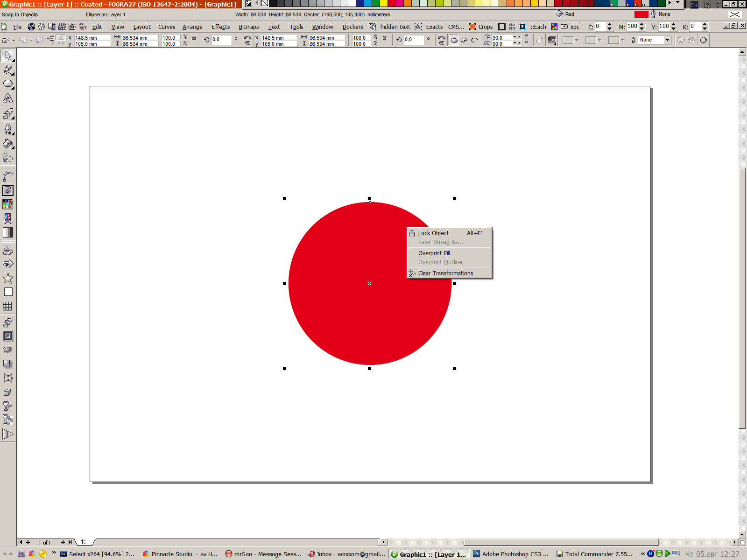
Task: Select the Contour nested squares tool
Action: point(8,336)
